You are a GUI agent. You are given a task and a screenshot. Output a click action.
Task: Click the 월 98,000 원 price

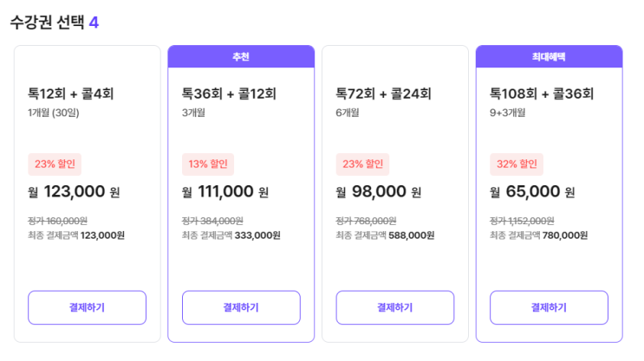[x=379, y=191]
